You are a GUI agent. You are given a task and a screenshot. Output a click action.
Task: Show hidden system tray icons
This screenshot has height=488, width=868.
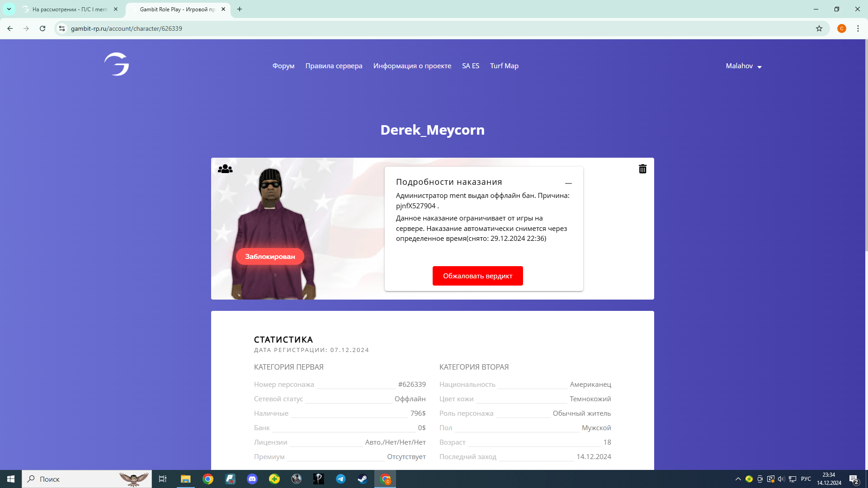[738, 479]
